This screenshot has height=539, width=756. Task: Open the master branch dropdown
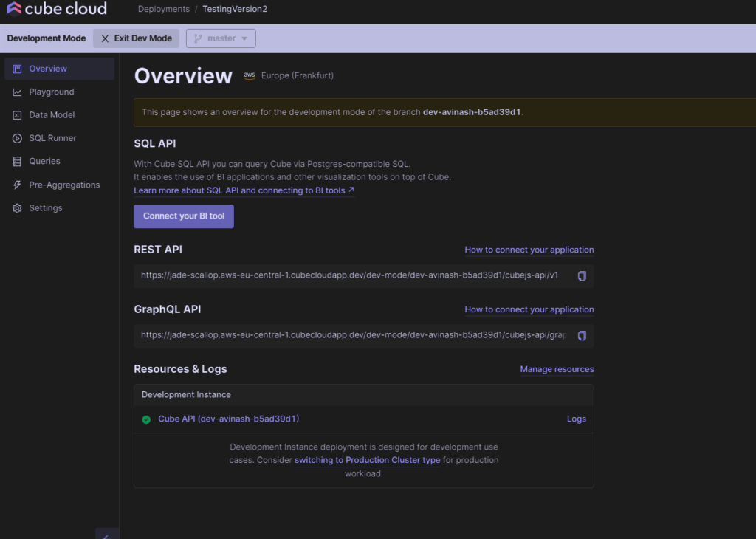point(221,38)
